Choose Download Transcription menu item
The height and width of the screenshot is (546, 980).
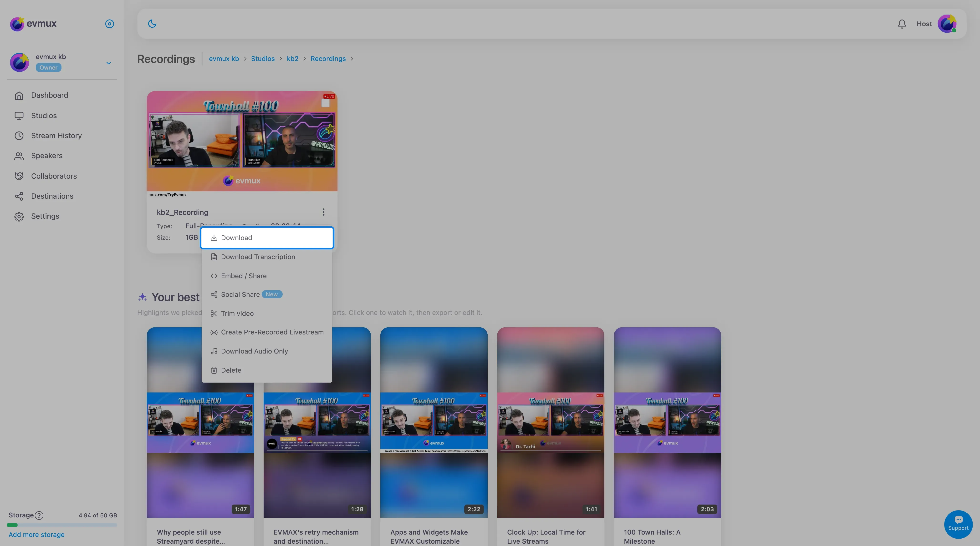(x=267, y=257)
